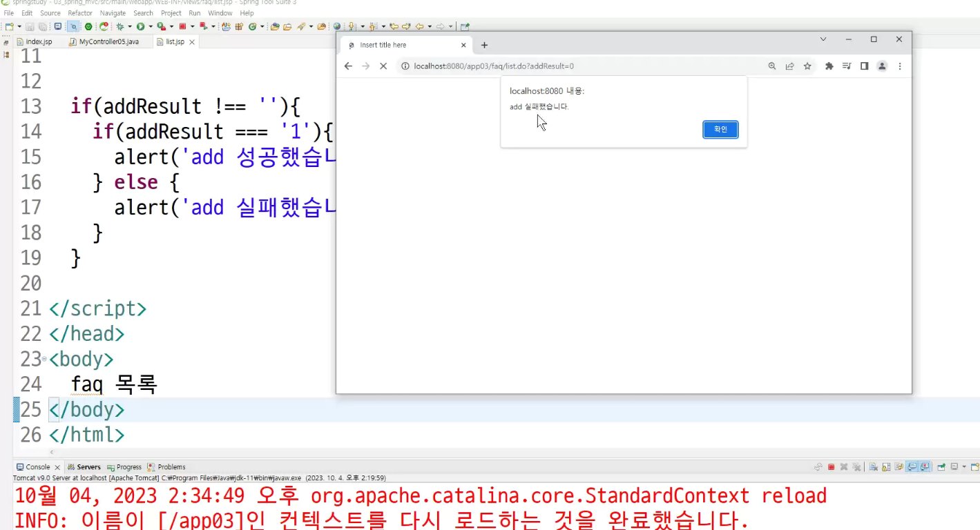This screenshot has width=980, height=530.
Task: Click the Open Perspective icon in the toolbar
Action: (x=464, y=26)
